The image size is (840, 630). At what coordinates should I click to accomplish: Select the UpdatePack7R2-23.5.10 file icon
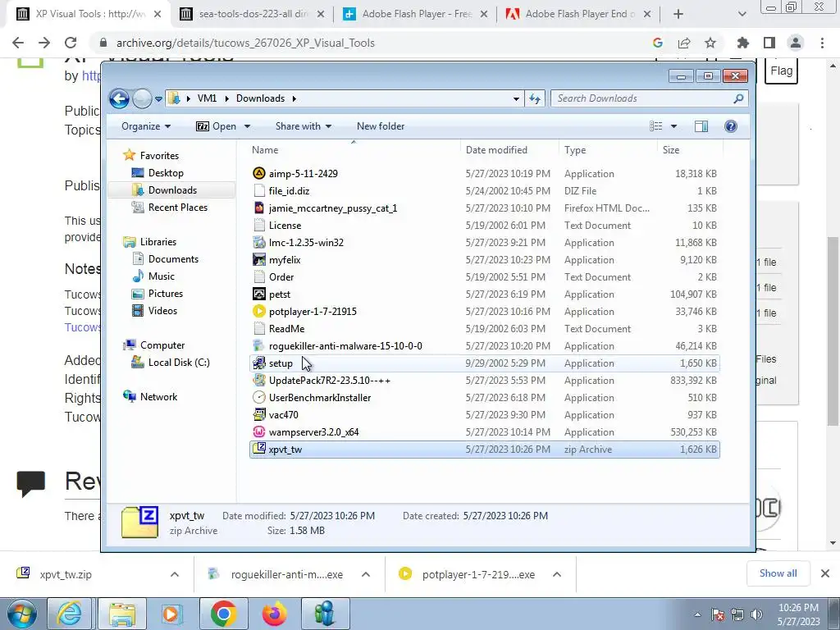258,380
